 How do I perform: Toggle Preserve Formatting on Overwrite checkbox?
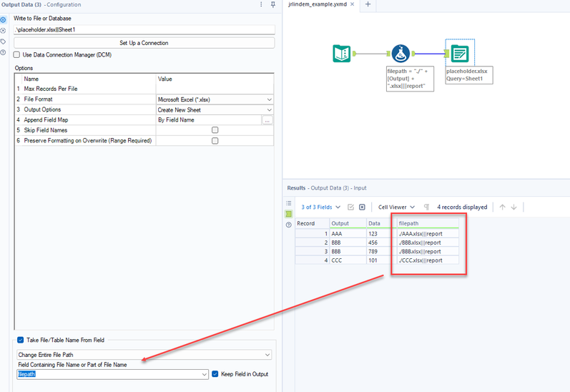(x=215, y=140)
